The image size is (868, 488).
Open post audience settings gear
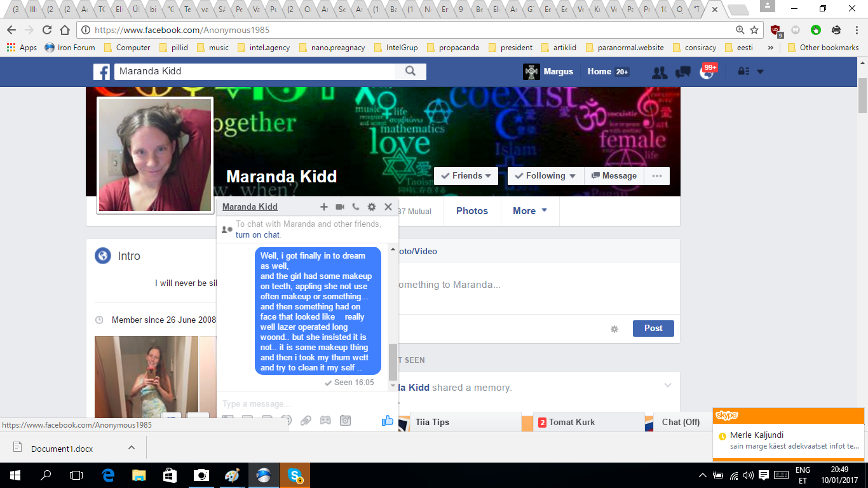[614, 329]
